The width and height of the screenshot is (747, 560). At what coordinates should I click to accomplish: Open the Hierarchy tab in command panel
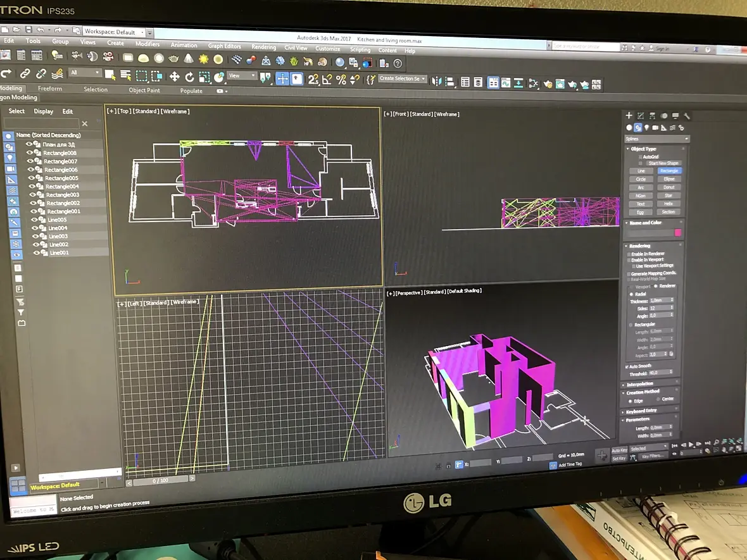[651, 116]
